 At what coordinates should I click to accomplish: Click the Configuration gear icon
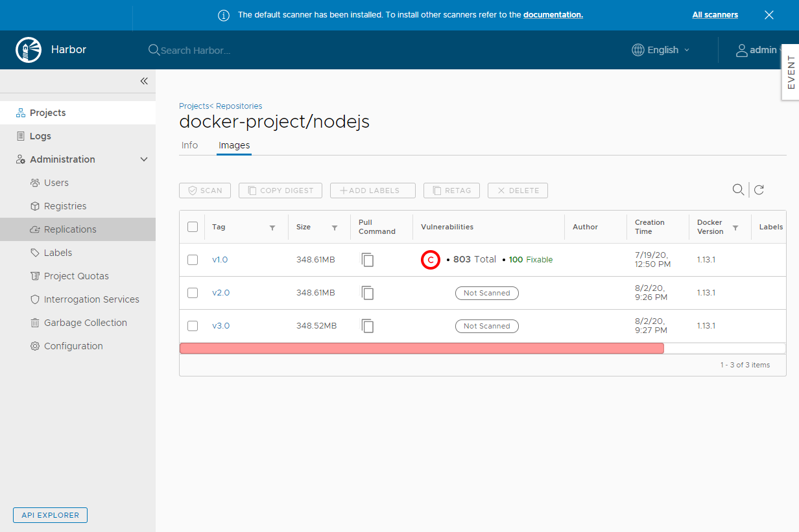pyautogui.click(x=35, y=346)
